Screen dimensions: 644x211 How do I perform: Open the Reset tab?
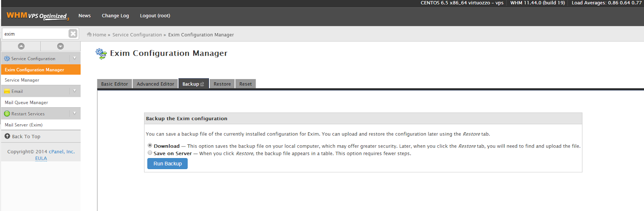pyautogui.click(x=246, y=84)
